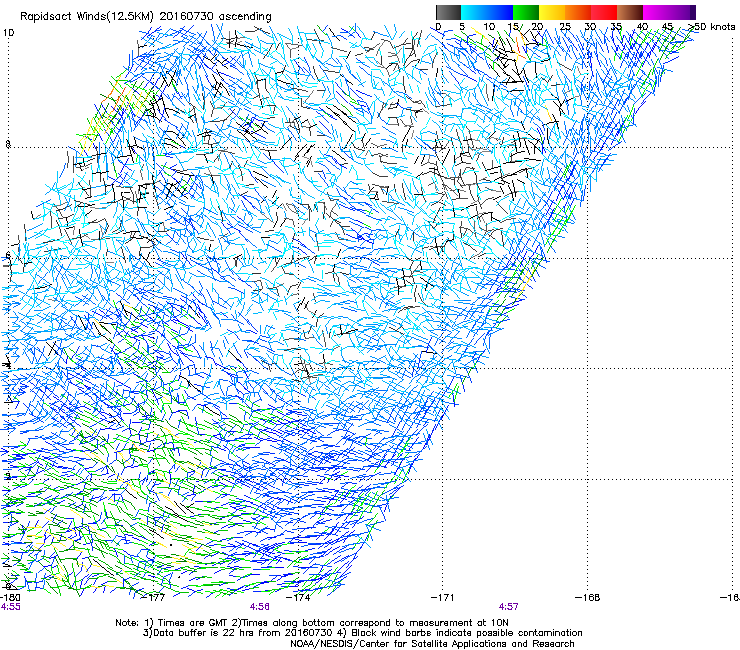The height and width of the screenshot is (650, 740).
Task: Click the note line starting 'Note: 1) Times are GMT'
Action: [312, 623]
